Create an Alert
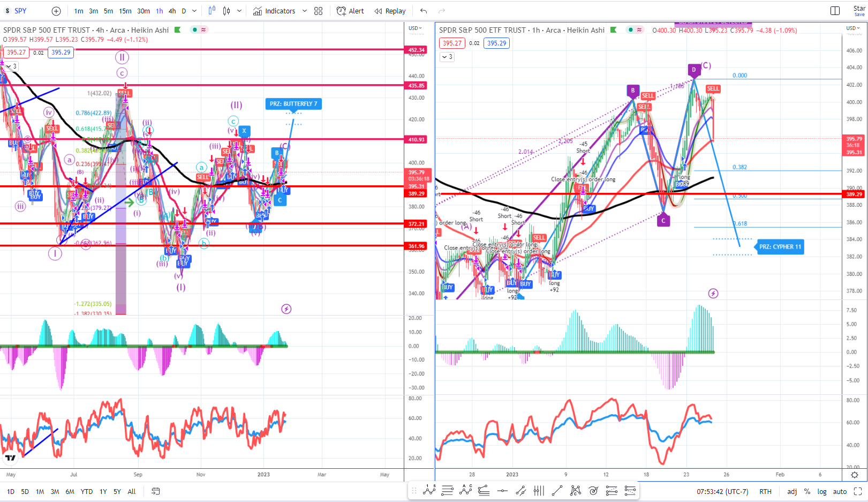 (350, 11)
